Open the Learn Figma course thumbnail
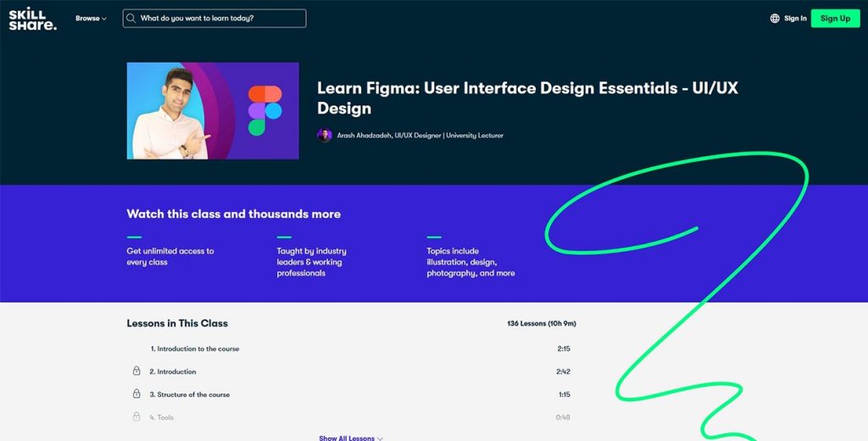 (x=213, y=111)
